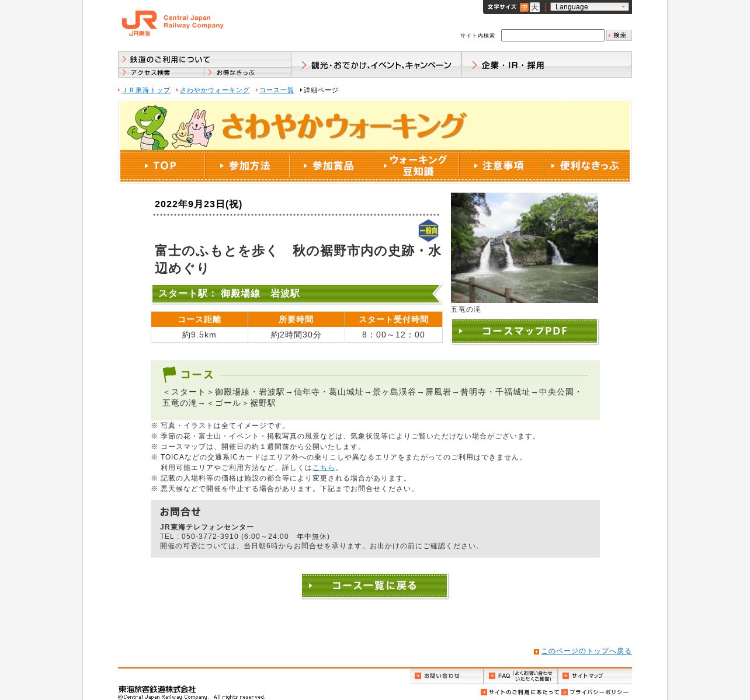Open 鉄道のご利用について menu

(204, 60)
